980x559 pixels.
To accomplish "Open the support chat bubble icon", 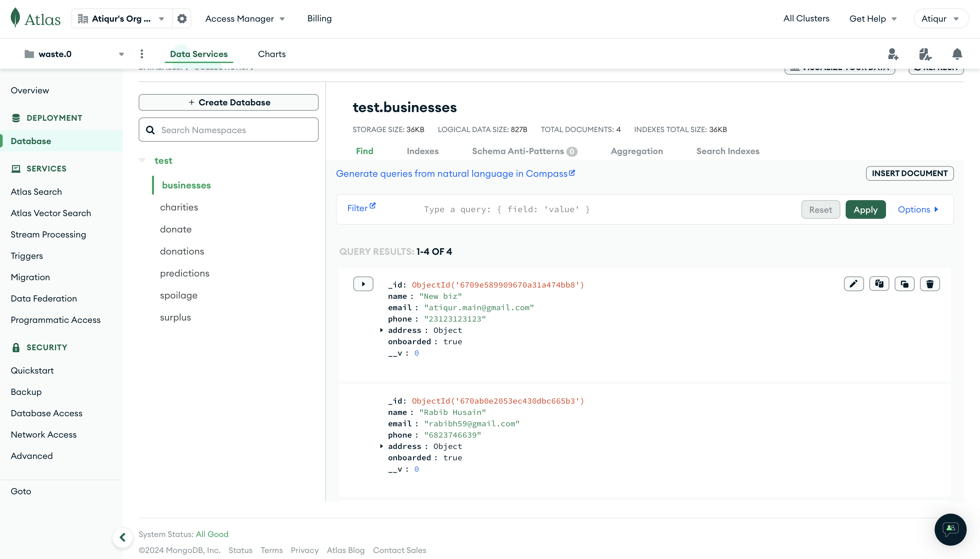I will (x=950, y=529).
